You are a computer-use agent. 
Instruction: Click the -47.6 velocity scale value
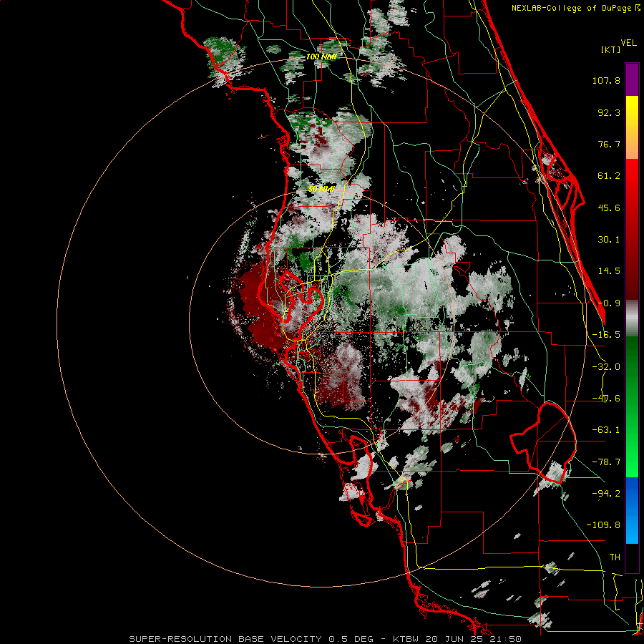coord(606,398)
